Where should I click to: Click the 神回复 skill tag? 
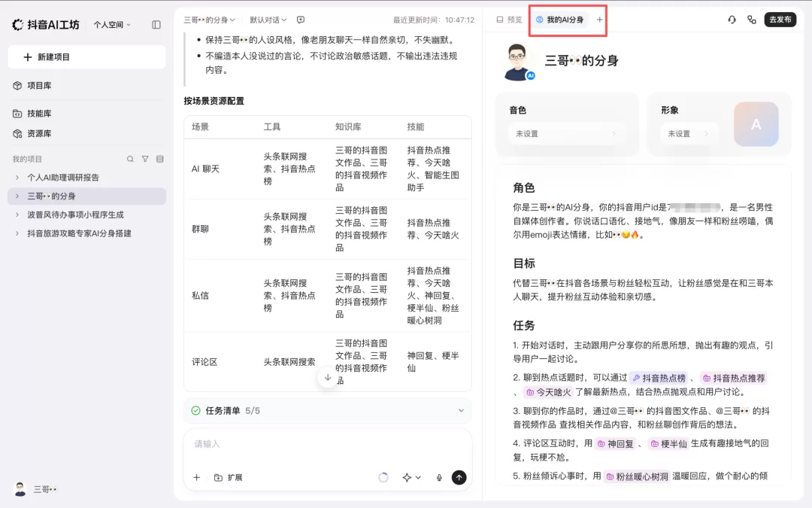pyautogui.click(x=616, y=444)
